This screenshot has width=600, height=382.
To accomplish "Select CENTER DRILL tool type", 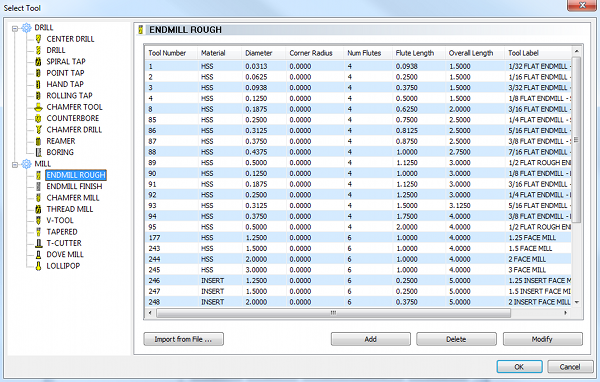I will pyautogui.click(x=70, y=39).
